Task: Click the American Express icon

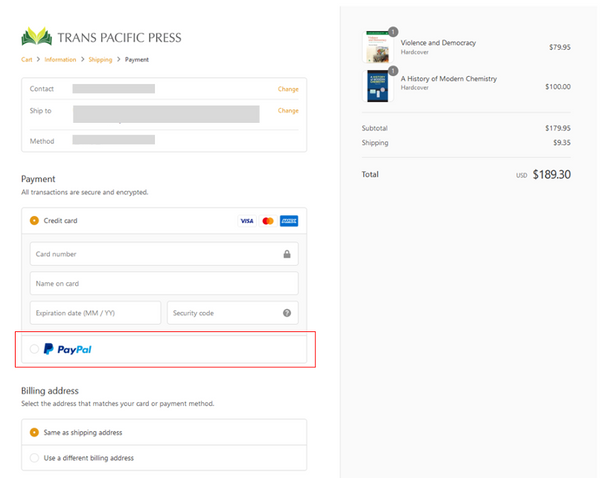Action: (x=289, y=221)
